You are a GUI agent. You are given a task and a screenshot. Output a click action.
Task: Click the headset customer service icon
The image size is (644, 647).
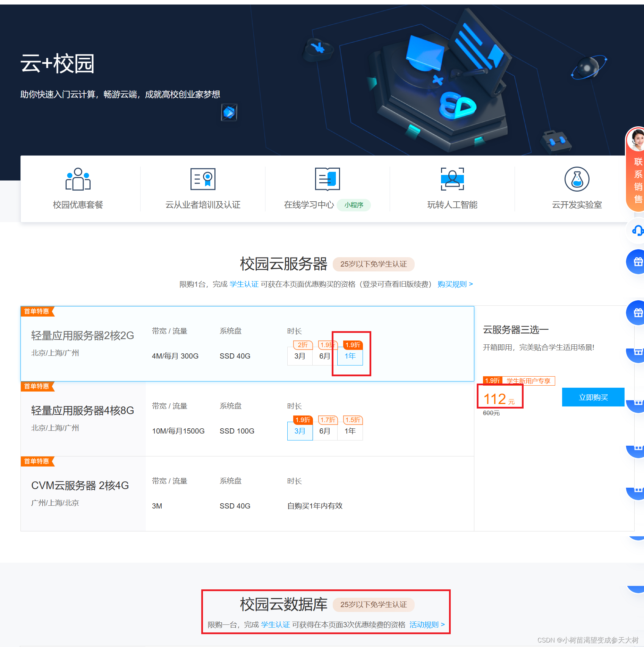coord(637,230)
